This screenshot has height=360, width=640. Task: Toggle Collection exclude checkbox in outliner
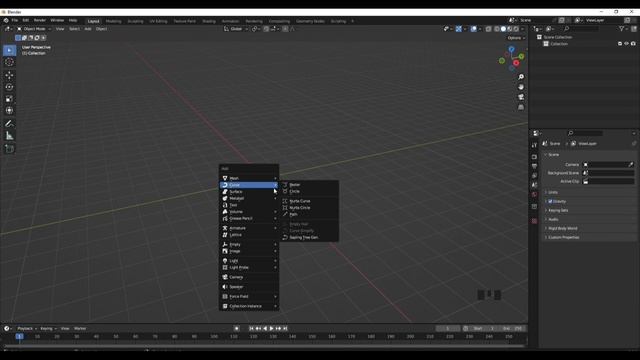tap(620, 44)
